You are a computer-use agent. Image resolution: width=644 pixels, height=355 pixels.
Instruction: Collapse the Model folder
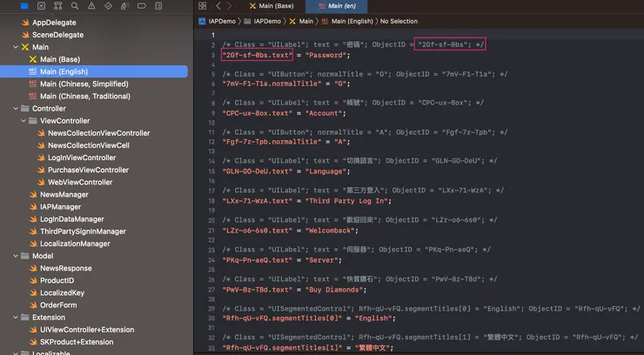pos(16,257)
